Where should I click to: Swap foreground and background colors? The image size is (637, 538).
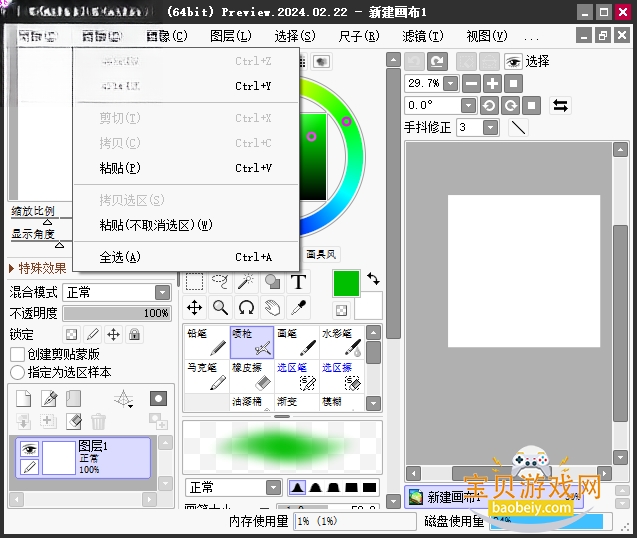point(373,279)
